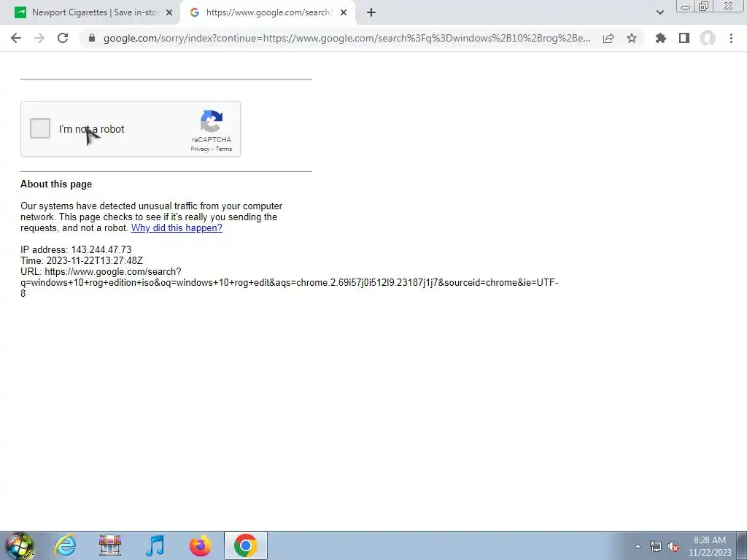Open the clock showing 8:28 AM
This screenshot has height=560, width=747.
(710, 546)
